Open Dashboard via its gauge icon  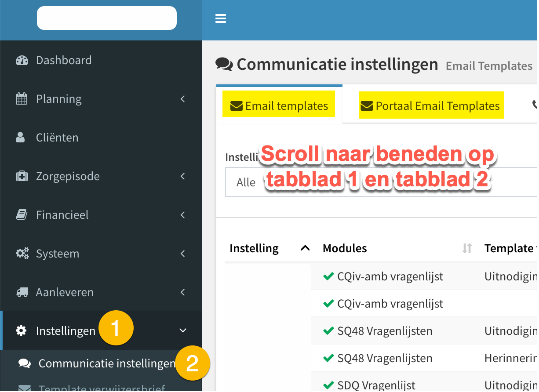click(x=22, y=61)
